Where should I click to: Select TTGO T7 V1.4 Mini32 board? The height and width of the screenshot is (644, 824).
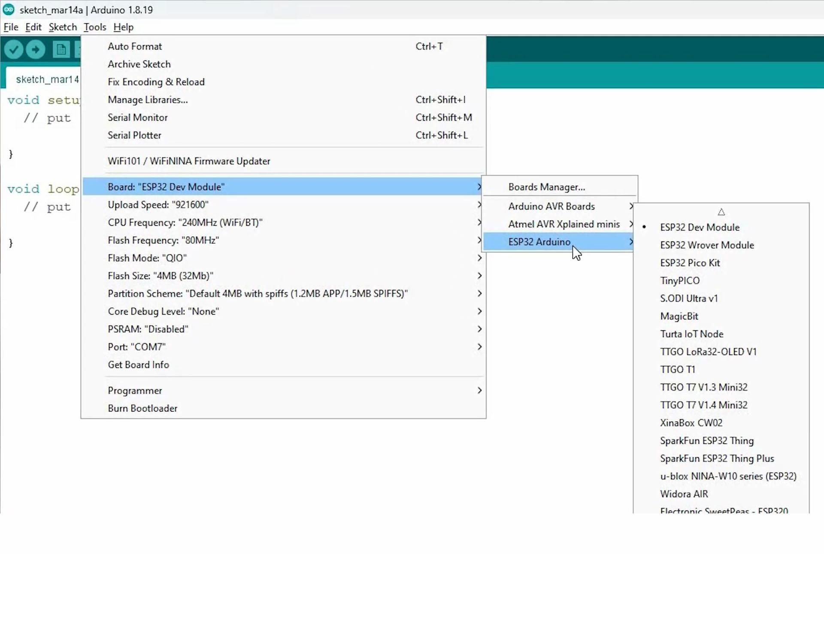pyautogui.click(x=721, y=405)
